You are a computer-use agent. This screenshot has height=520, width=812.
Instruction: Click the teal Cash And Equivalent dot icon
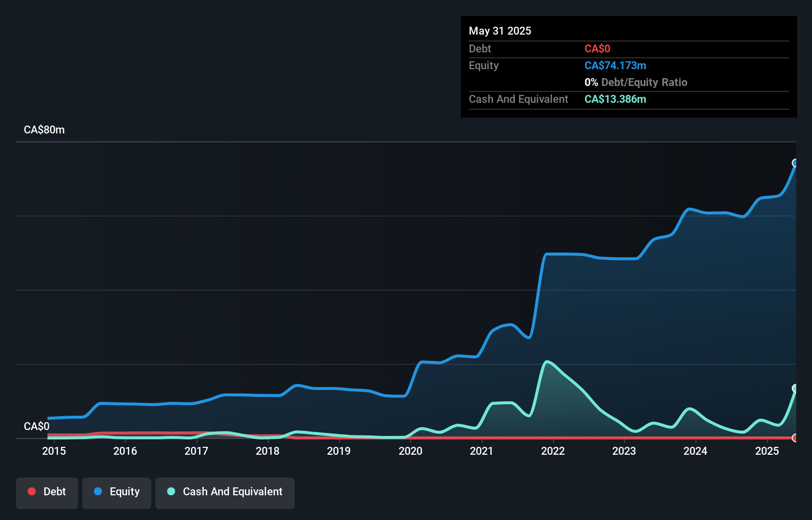pos(170,491)
